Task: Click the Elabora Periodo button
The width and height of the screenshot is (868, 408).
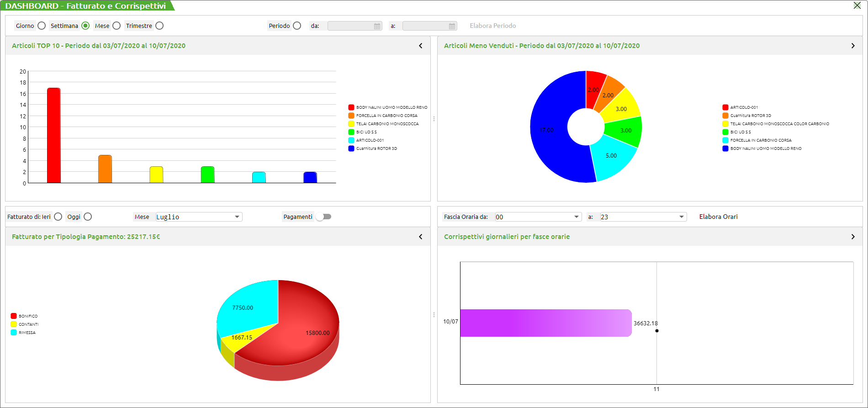Action: pos(492,26)
